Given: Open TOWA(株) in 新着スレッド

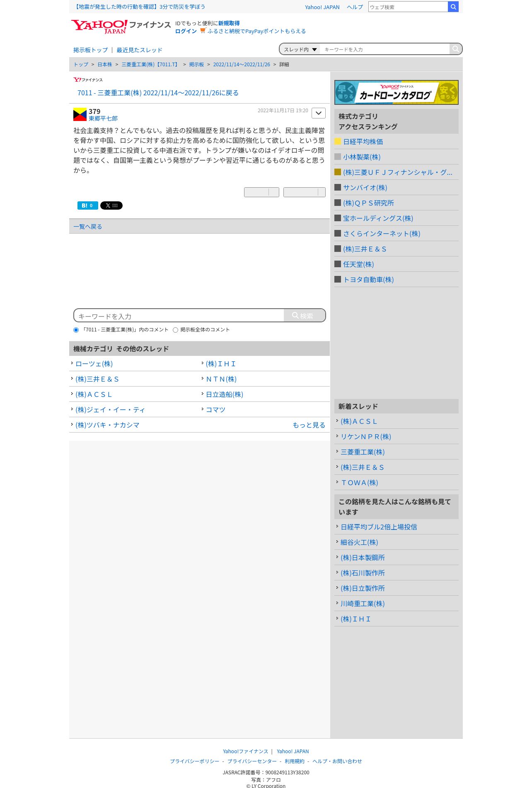Looking at the screenshot, I should [x=359, y=483].
